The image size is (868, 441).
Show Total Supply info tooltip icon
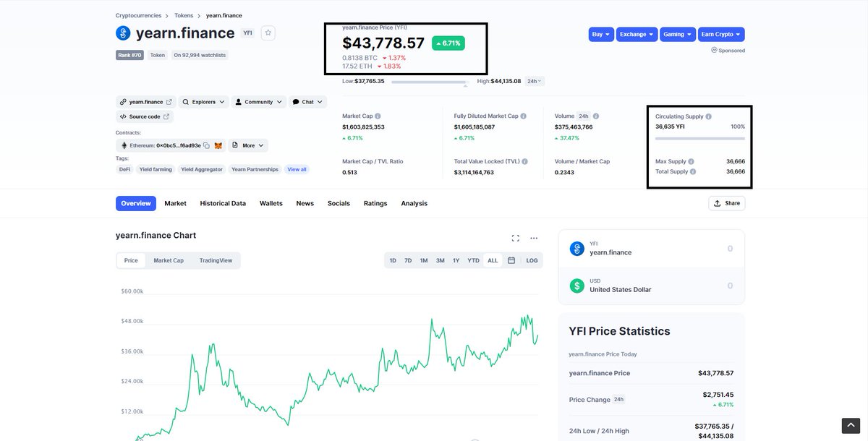693,171
